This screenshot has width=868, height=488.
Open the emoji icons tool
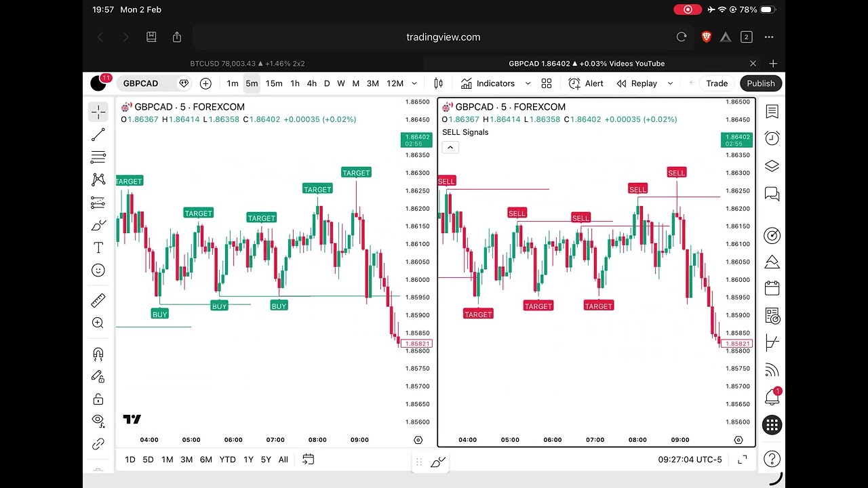(x=98, y=270)
